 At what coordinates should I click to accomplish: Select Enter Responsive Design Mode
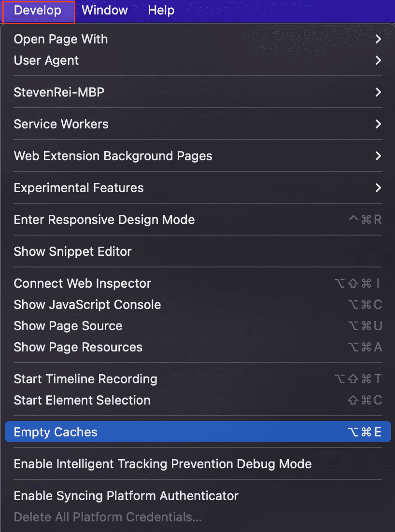pyautogui.click(x=104, y=220)
